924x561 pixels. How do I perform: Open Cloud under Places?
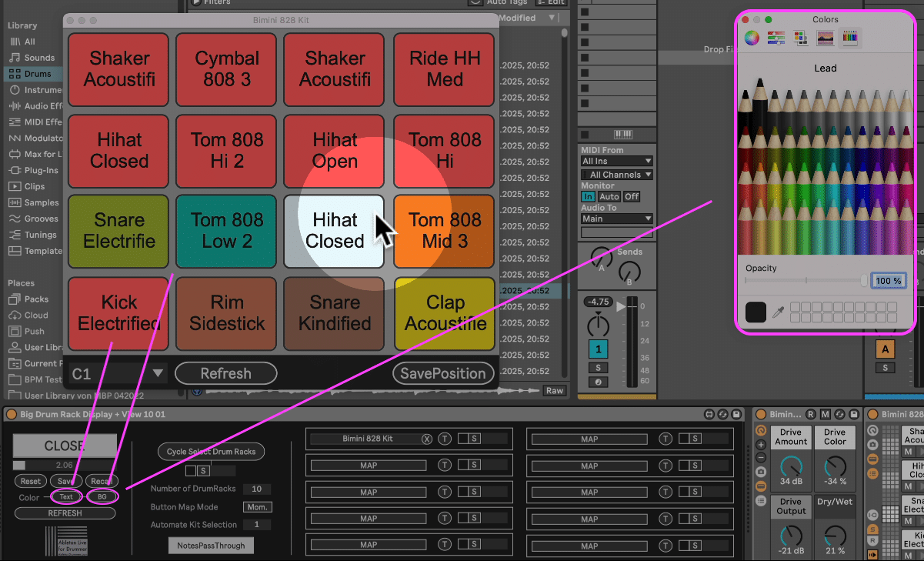pos(36,316)
